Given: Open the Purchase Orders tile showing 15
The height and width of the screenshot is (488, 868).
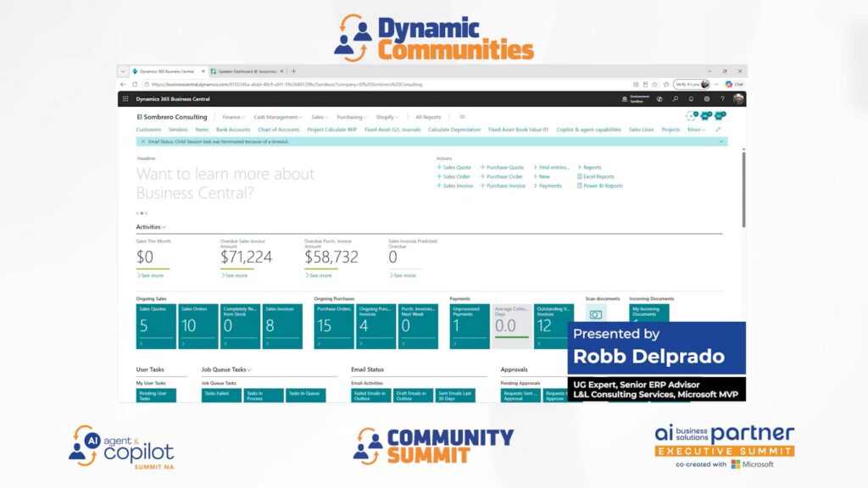Looking at the screenshot, I should coord(334,326).
